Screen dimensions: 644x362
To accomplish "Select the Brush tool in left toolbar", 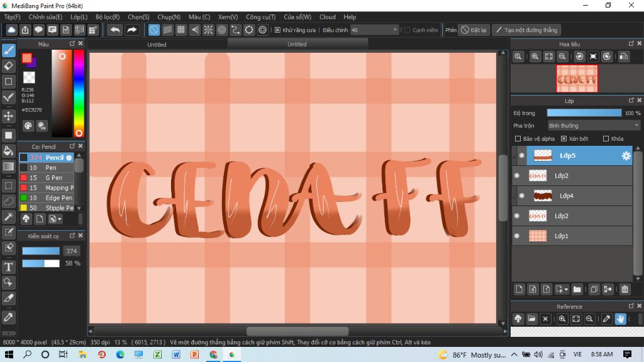I will tap(9, 50).
